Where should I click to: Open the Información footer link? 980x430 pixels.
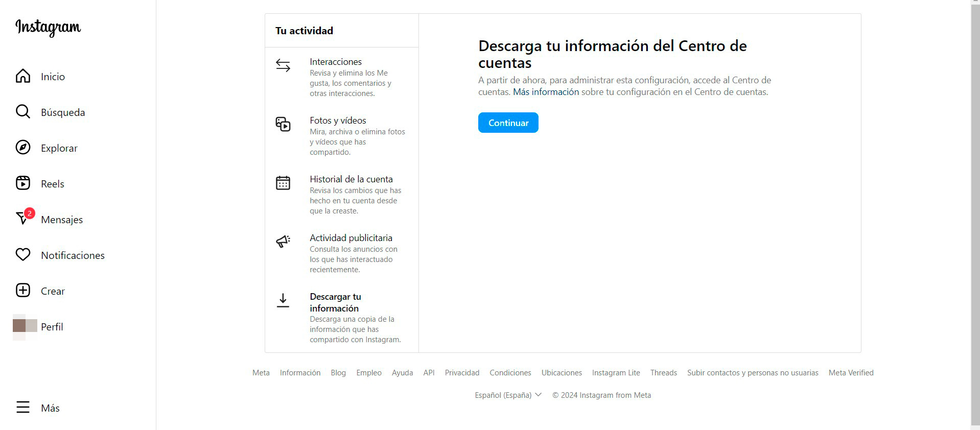pos(300,373)
